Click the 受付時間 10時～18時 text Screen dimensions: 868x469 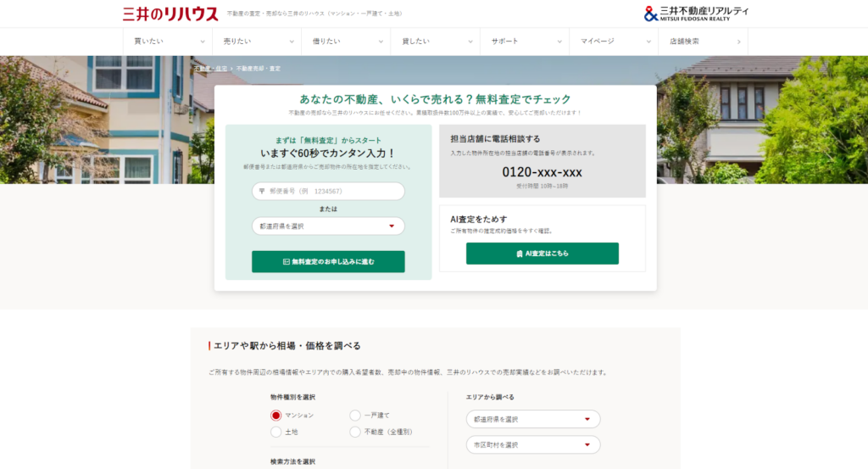click(x=542, y=187)
